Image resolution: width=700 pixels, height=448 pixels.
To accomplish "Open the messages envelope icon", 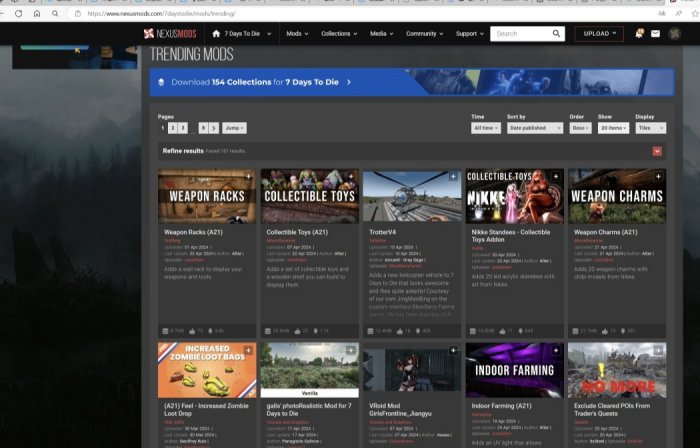I will pyautogui.click(x=655, y=33).
